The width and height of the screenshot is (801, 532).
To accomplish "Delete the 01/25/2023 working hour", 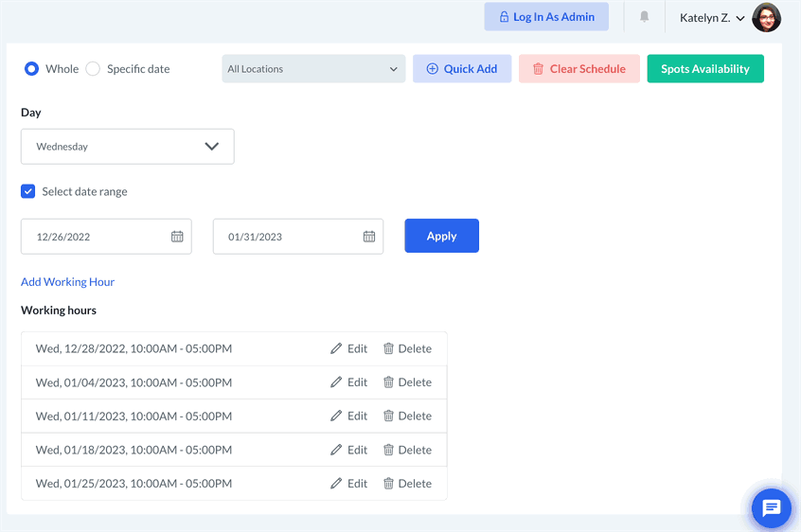I will tap(407, 484).
